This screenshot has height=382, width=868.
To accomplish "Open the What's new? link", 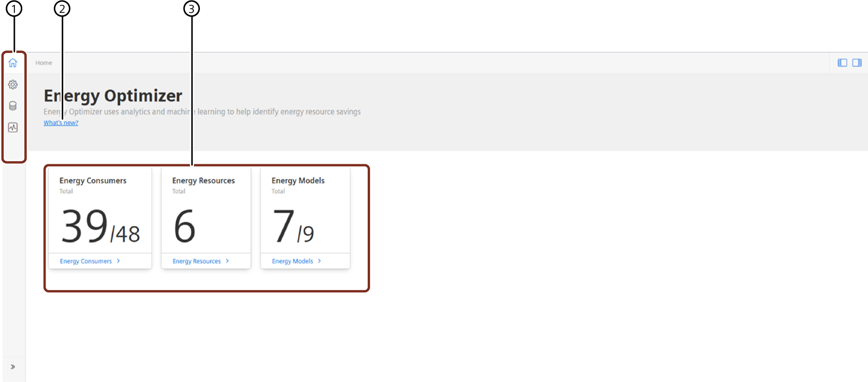I will pos(61,123).
